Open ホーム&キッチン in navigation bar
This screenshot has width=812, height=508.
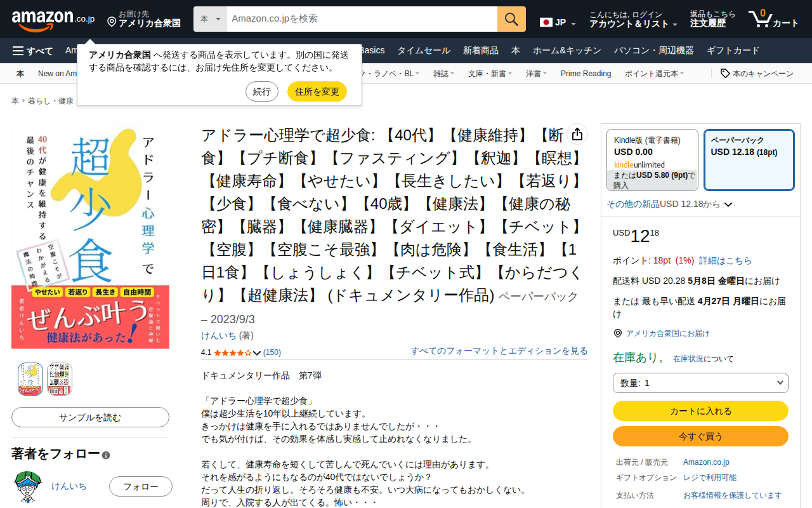[x=566, y=51]
